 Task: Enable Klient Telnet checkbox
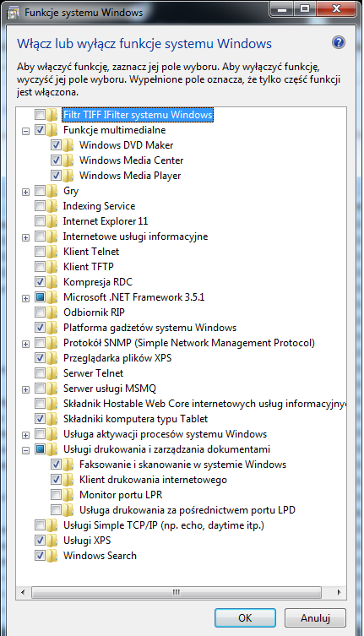coord(40,252)
